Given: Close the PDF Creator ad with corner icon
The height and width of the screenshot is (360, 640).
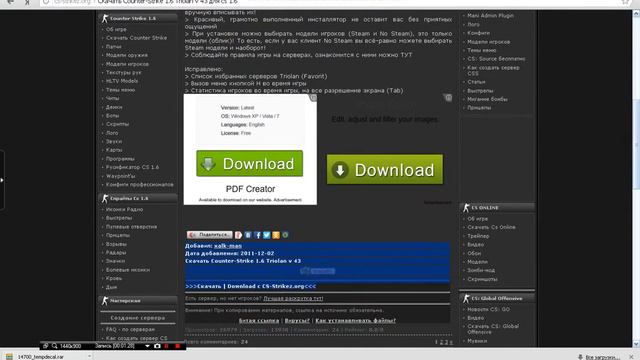Looking at the screenshot, I should 313,98.
